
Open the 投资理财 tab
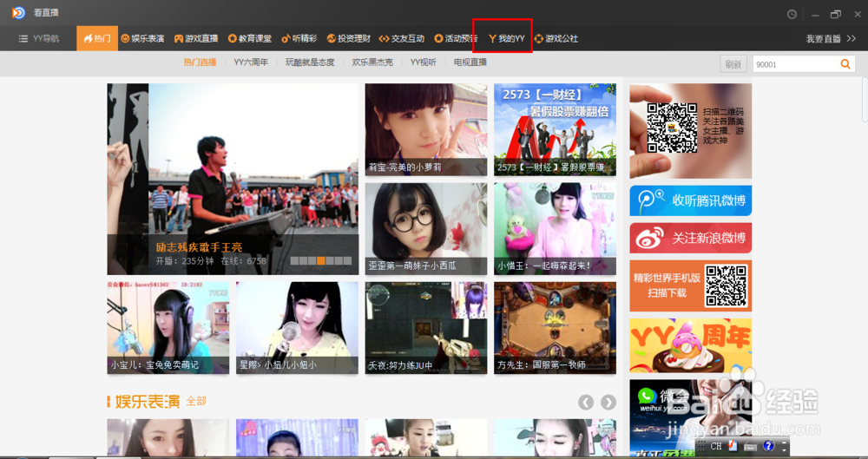point(348,39)
